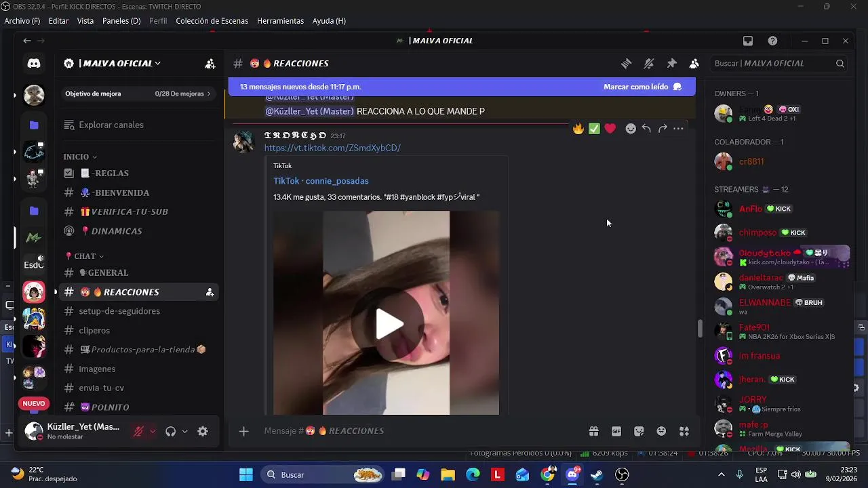Show pinned messages pin icon
Screen dimensions: 868x488
(x=671, y=63)
